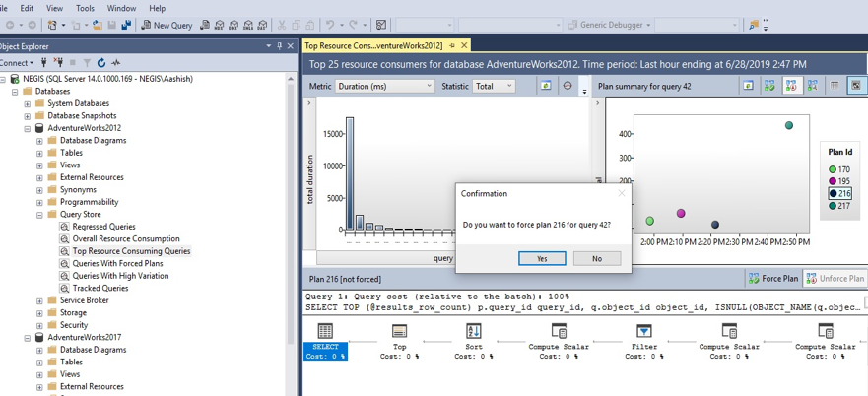Expand Tables under AdventureWorks2012
Screen dimensions: 868x396
(x=39, y=153)
